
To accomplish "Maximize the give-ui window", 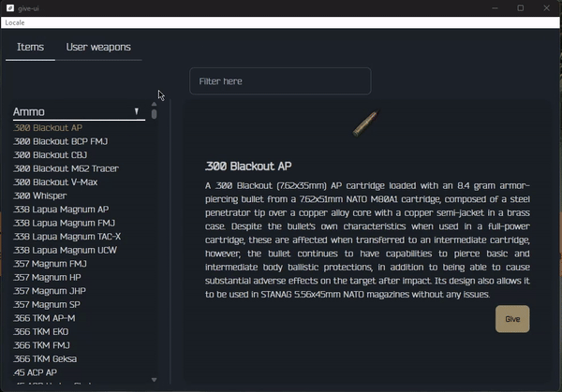I will [521, 7].
